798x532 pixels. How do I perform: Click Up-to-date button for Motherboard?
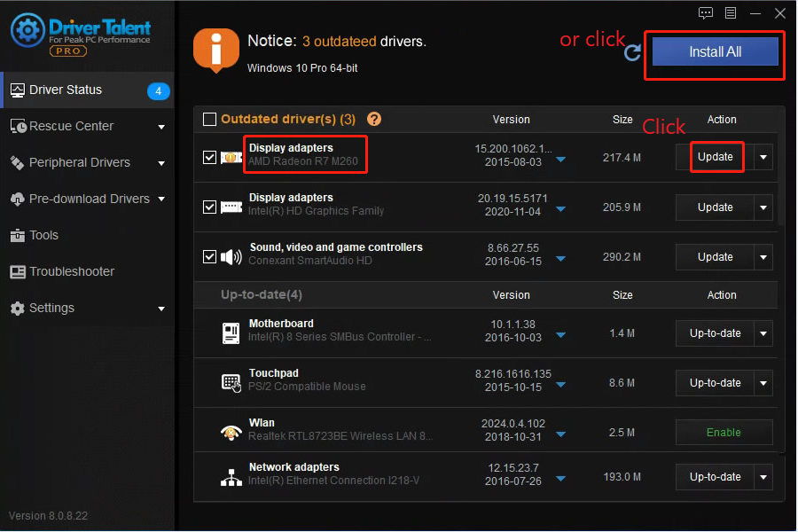[715, 333]
